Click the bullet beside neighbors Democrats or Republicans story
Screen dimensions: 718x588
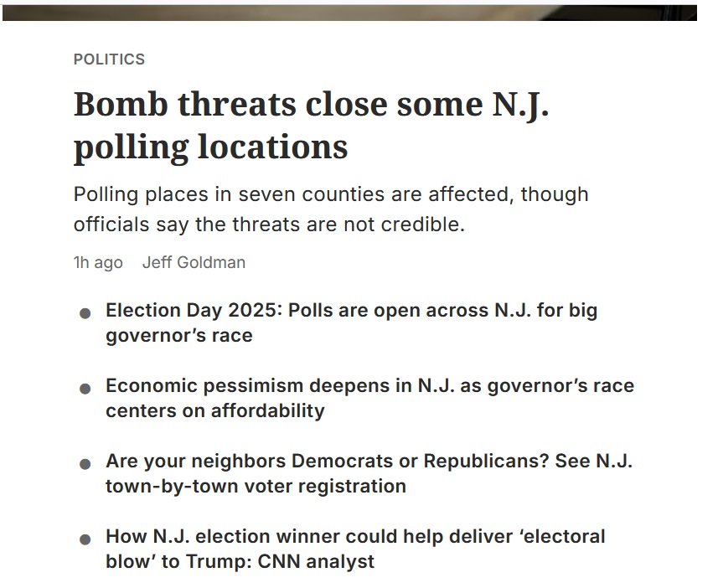click(85, 464)
